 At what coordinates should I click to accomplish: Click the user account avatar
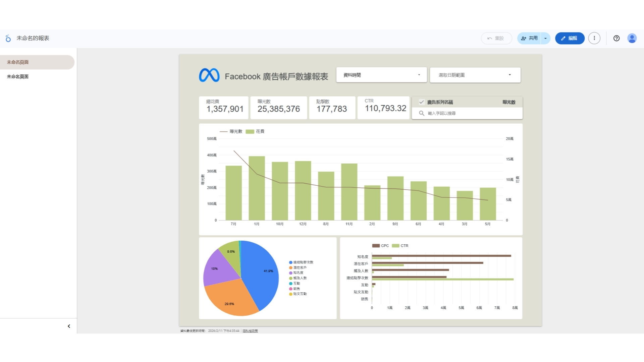(632, 38)
